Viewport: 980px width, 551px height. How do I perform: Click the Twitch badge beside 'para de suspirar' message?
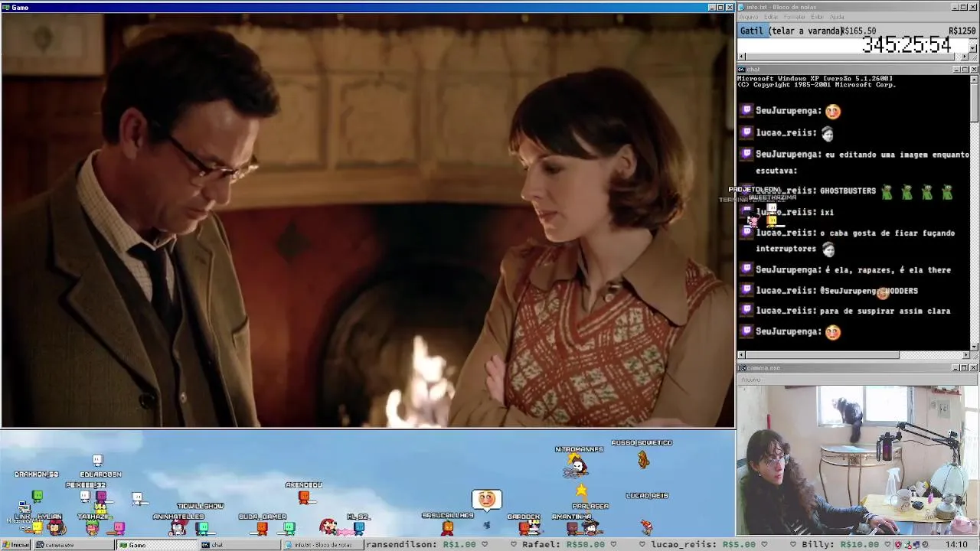pos(747,310)
